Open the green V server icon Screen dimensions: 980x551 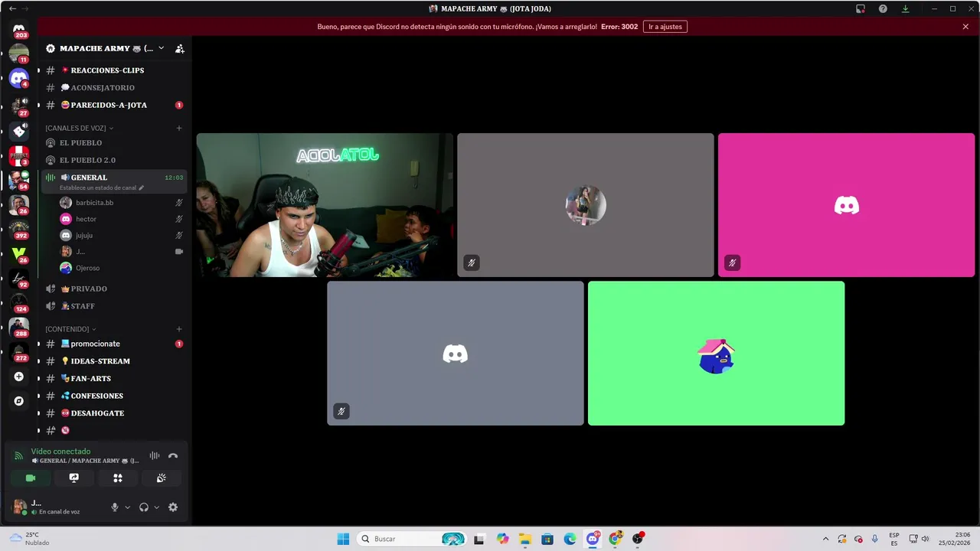click(19, 253)
